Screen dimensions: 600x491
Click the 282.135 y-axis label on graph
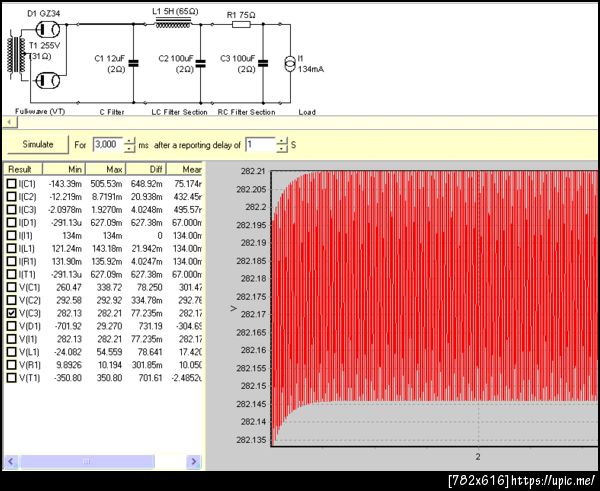click(x=251, y=440)
